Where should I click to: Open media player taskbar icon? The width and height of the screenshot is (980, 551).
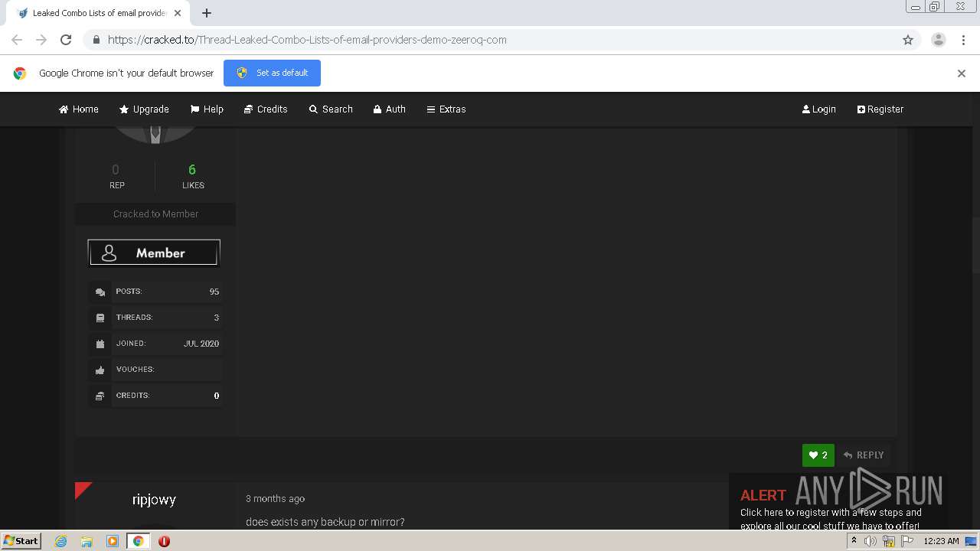click(113, 541)
